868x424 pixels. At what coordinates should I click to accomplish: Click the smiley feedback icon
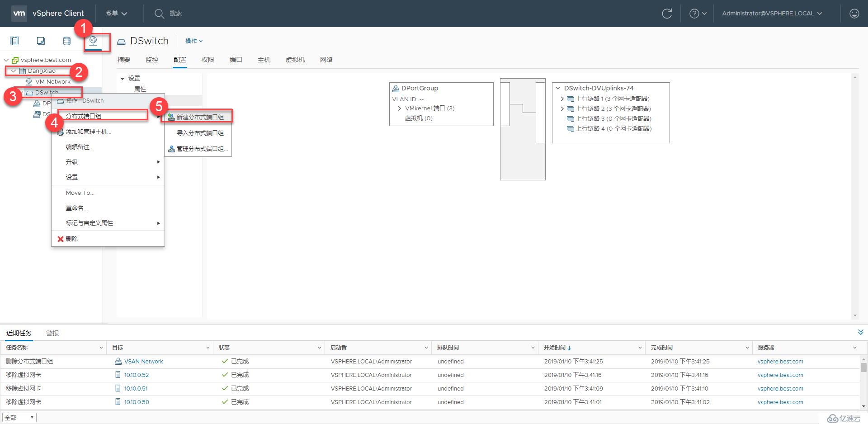point(854,14)
